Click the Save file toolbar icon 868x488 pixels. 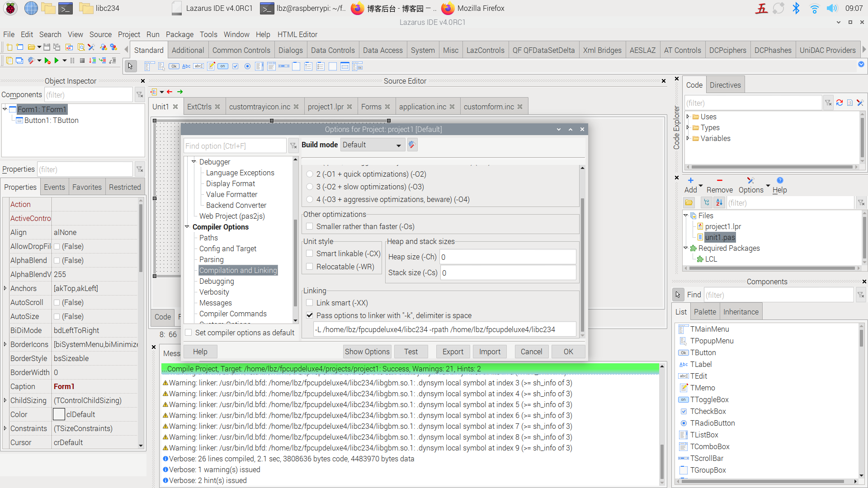pyautogui.click(x=47, y=47)
